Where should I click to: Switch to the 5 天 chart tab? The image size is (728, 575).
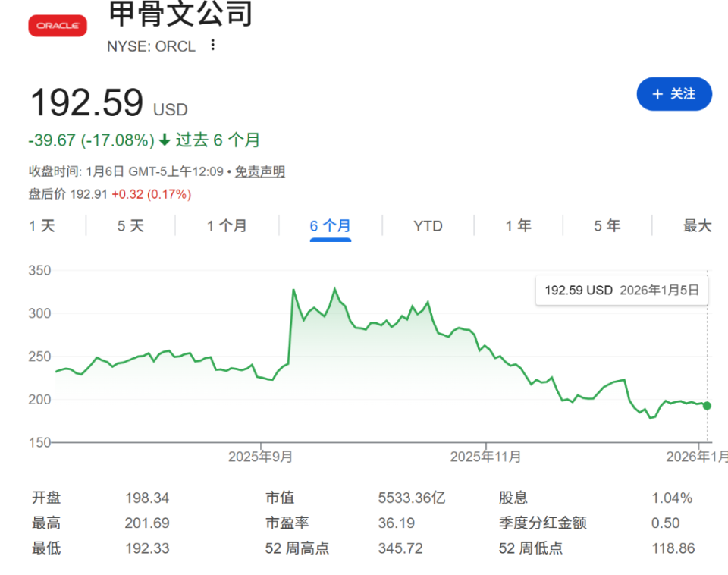click(x=130, y=225)
